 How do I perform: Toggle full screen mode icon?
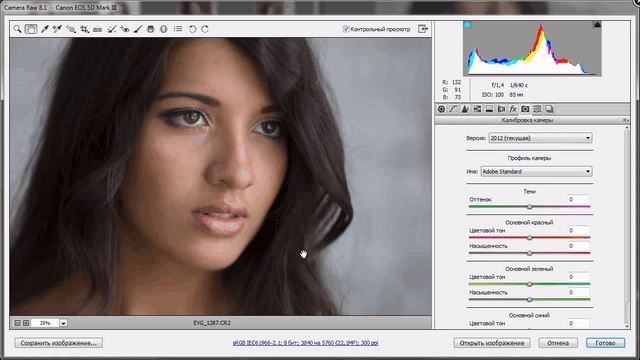pos(423,29)
